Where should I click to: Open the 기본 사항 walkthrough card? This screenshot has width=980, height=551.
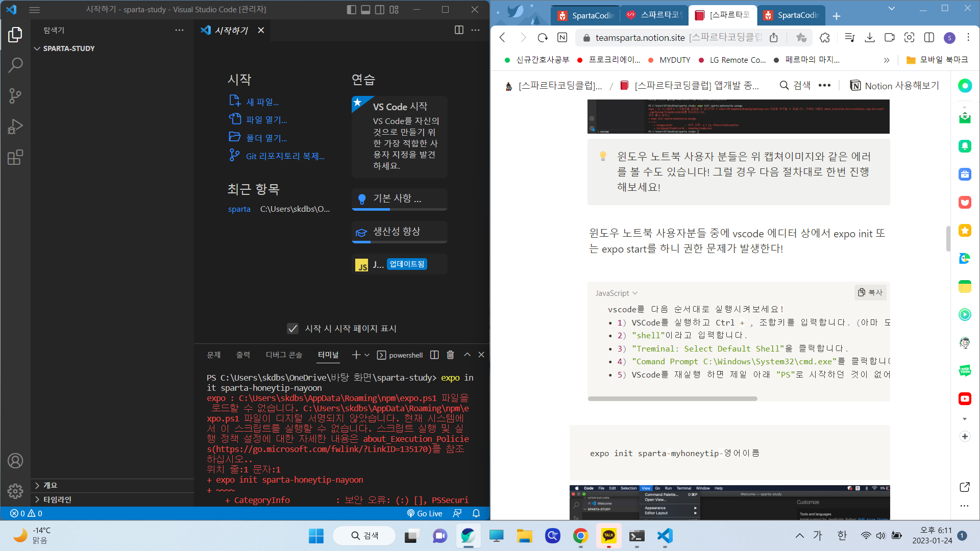[x=400, y=198]
